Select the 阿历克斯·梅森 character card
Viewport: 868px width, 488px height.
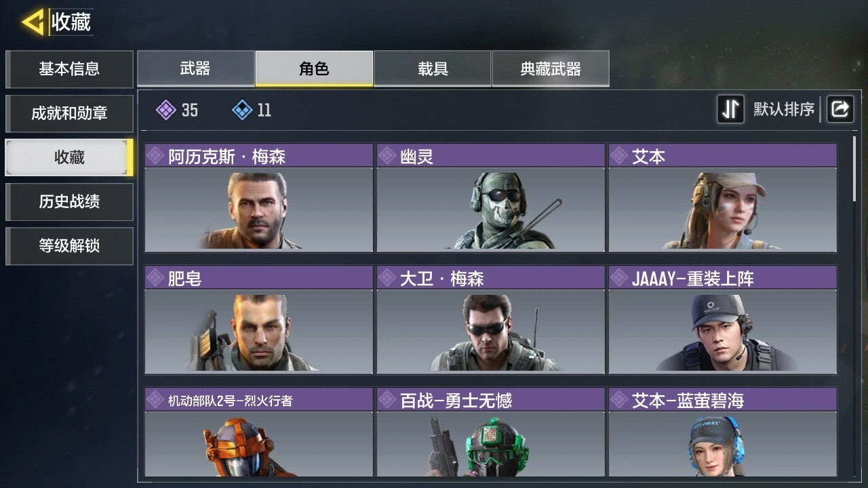pos(258,197)
